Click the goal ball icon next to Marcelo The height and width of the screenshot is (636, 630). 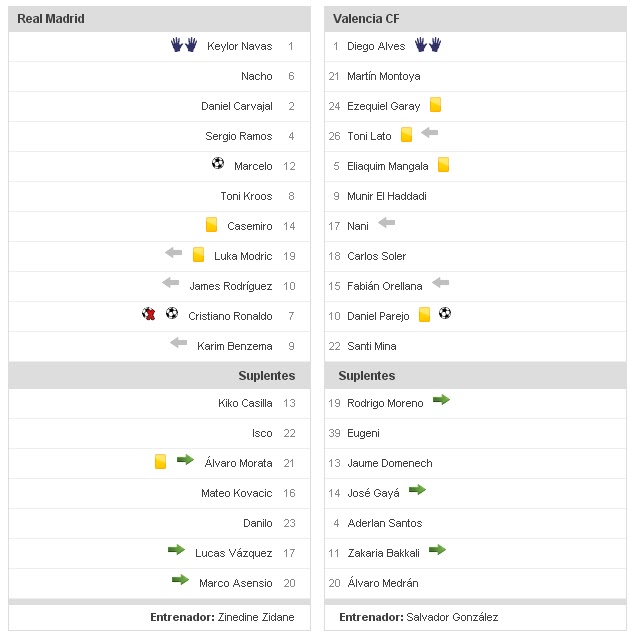click(x=218, y=164)
